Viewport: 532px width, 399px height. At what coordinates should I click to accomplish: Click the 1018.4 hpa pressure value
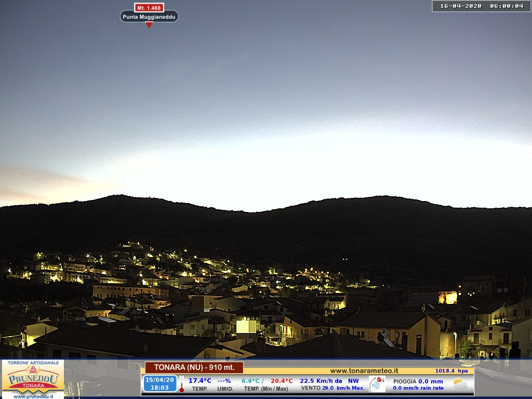(x=451, y=371)
